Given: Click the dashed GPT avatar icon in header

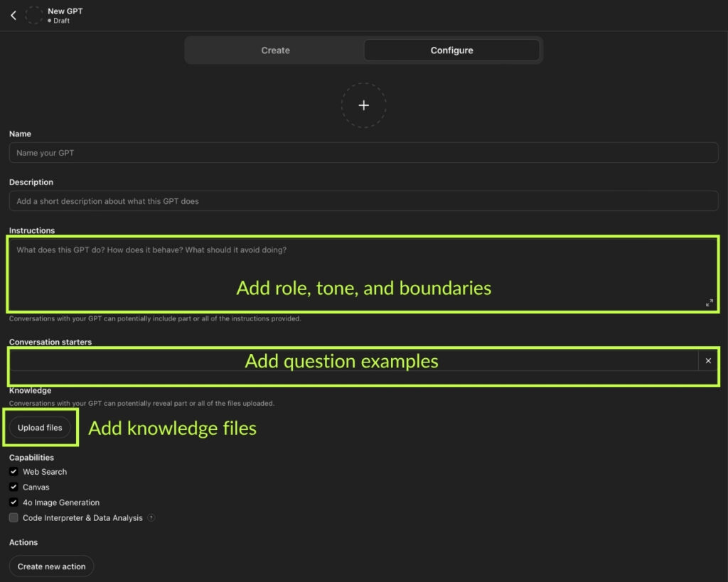Looking at the screenshot, I should pyautogui.click(x=33, y=15).
